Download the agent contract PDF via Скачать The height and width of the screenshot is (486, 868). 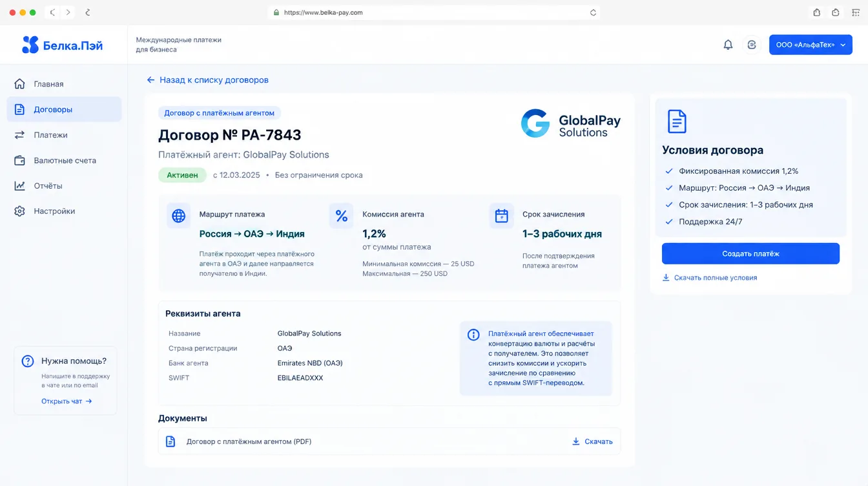click(x=592, y=441)
